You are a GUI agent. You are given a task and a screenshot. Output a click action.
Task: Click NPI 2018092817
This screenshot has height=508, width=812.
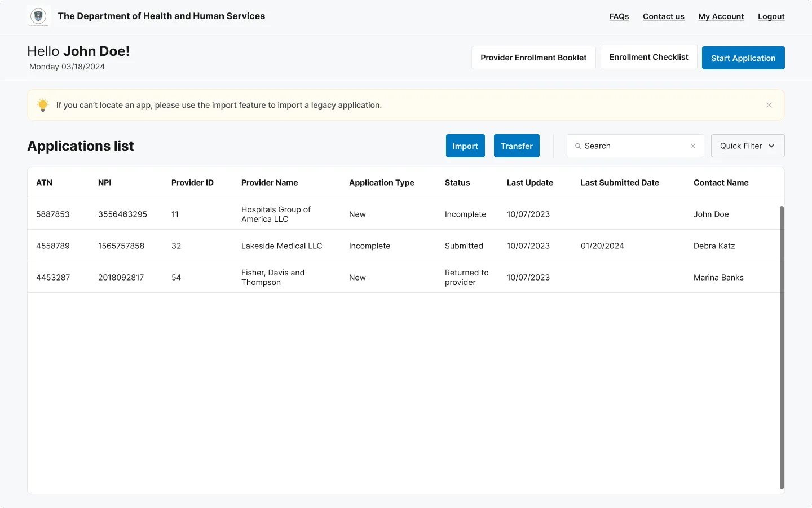click(121, 278)
